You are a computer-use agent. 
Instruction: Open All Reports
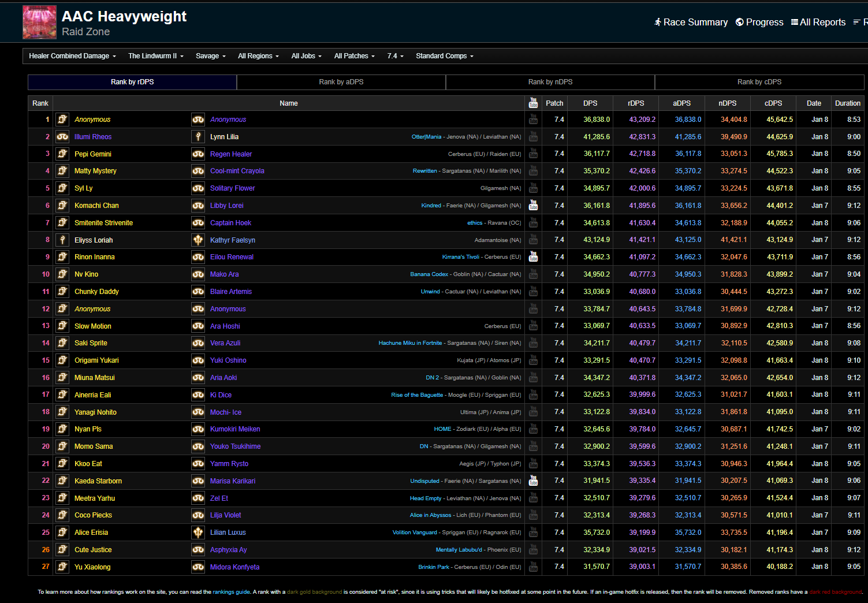coord(818,22)
